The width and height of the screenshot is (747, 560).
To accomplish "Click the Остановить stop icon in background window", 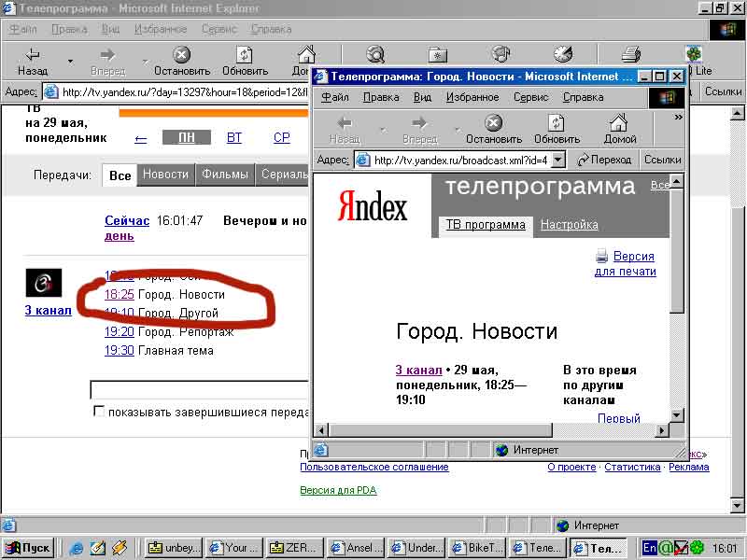I will click(x=181, y=54).
